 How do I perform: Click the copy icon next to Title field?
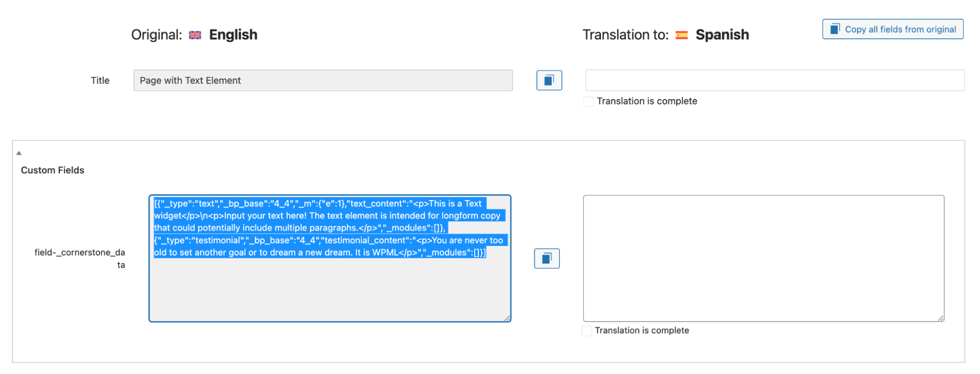pyautogui.click(x=549, y=80)
